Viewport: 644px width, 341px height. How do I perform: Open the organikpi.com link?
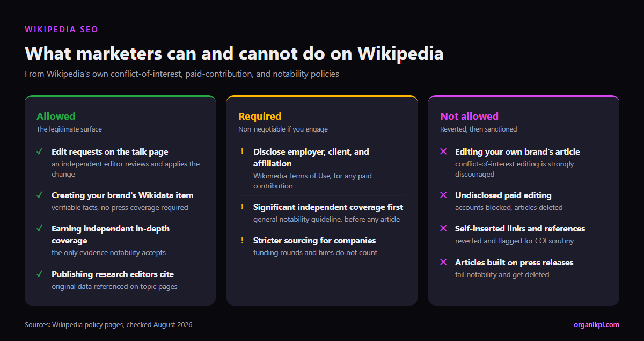(x=596, y=324)
